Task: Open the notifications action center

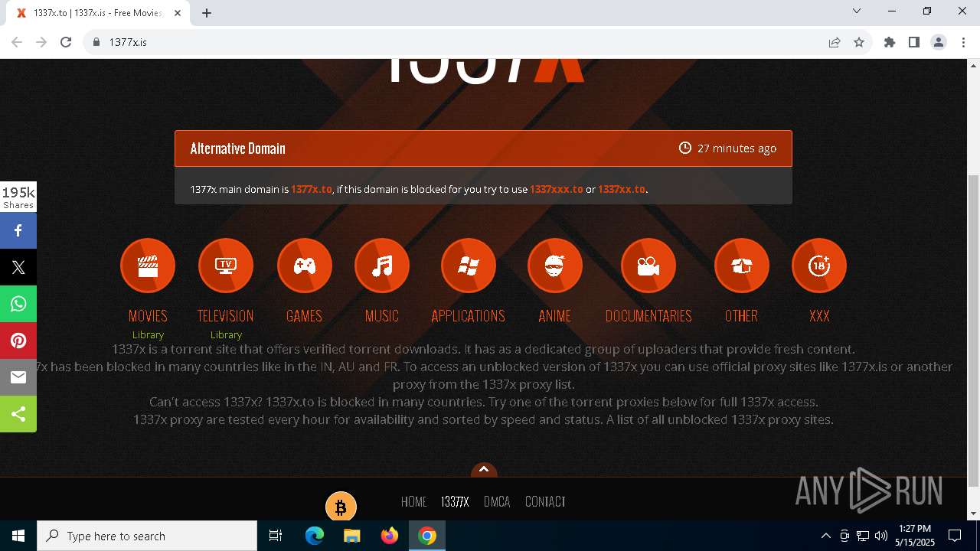Action: point(955,536)
